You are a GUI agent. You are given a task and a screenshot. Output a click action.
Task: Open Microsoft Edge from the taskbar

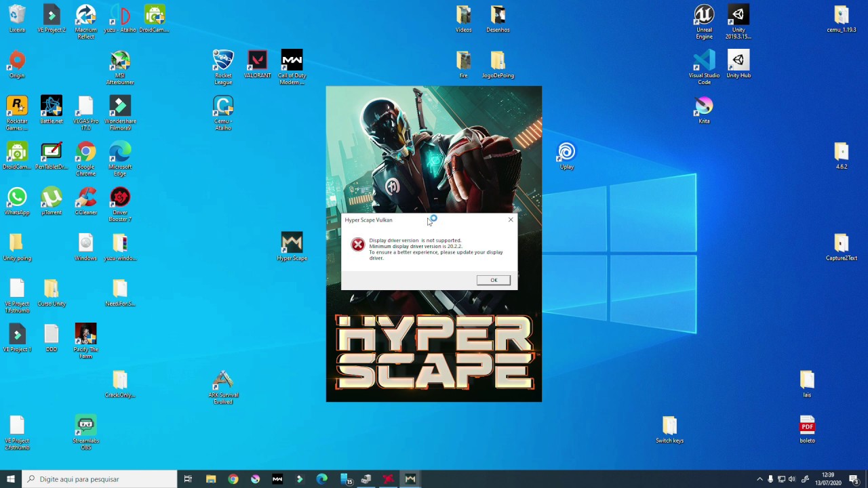pos(321,479)
